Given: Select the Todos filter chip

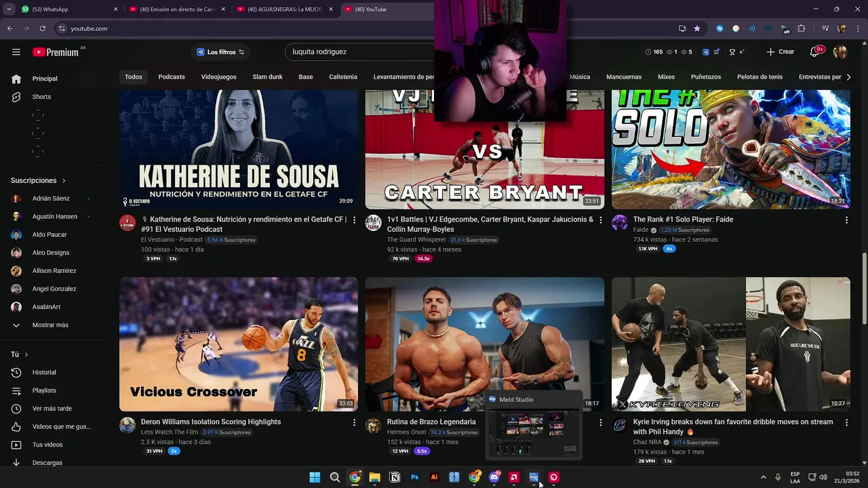Looking at the screenshot, I should (134, 77).
